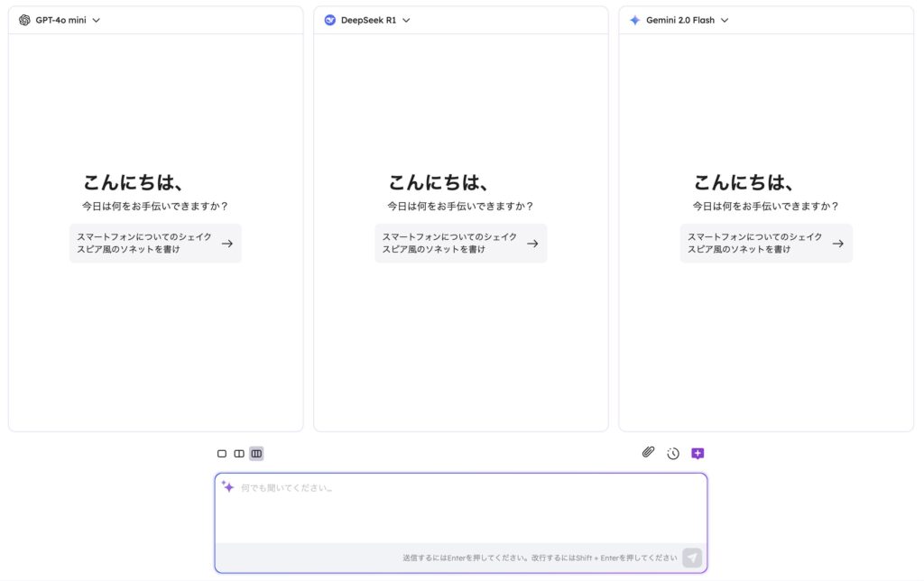The image size is (924, 581).
Task: Start a new chat with purple plus icon
Action: 698,454
